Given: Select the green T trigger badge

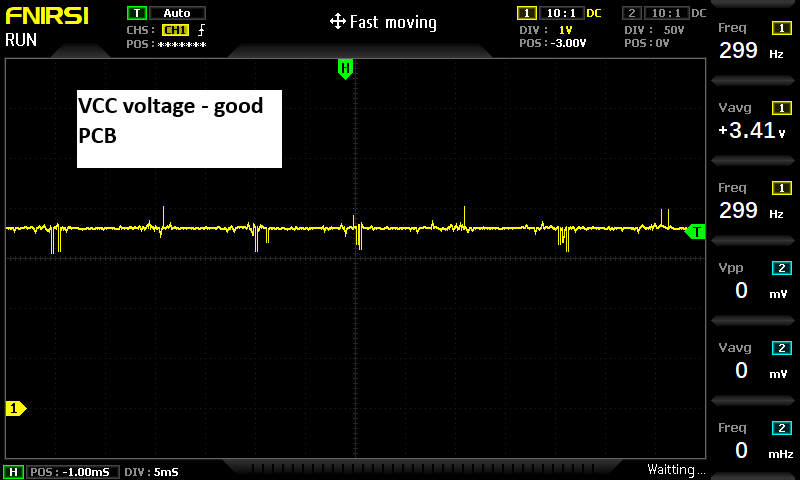Looking at the screenshot, I should pos(137,13).
